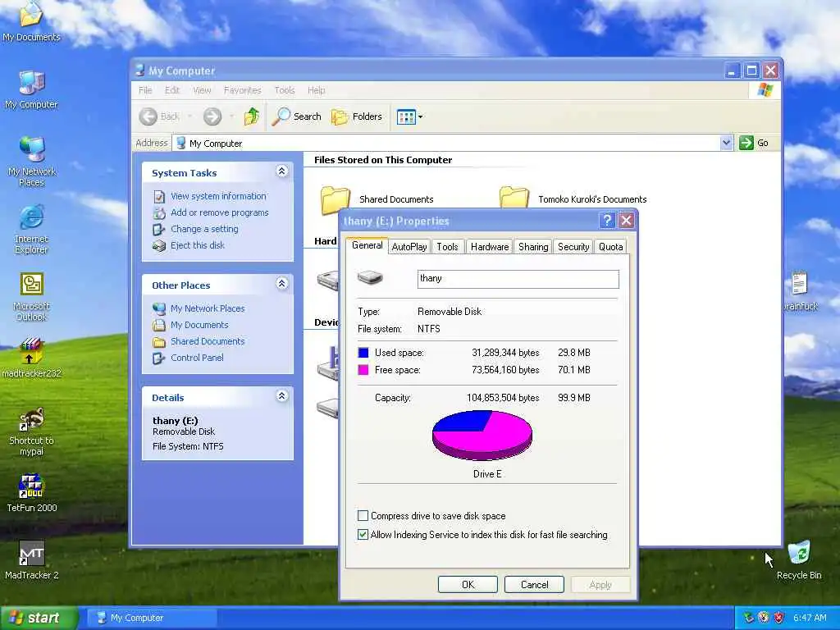Launch TetFun 2000 desktop icon
840x630 pixels.
pos(31,493)
